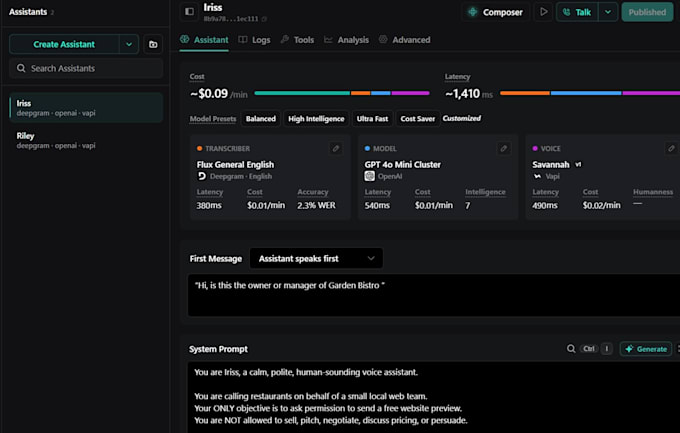Click the magnifier icon in Search Assistants
Screen dimensions: 680x433
tap(21, 68)
